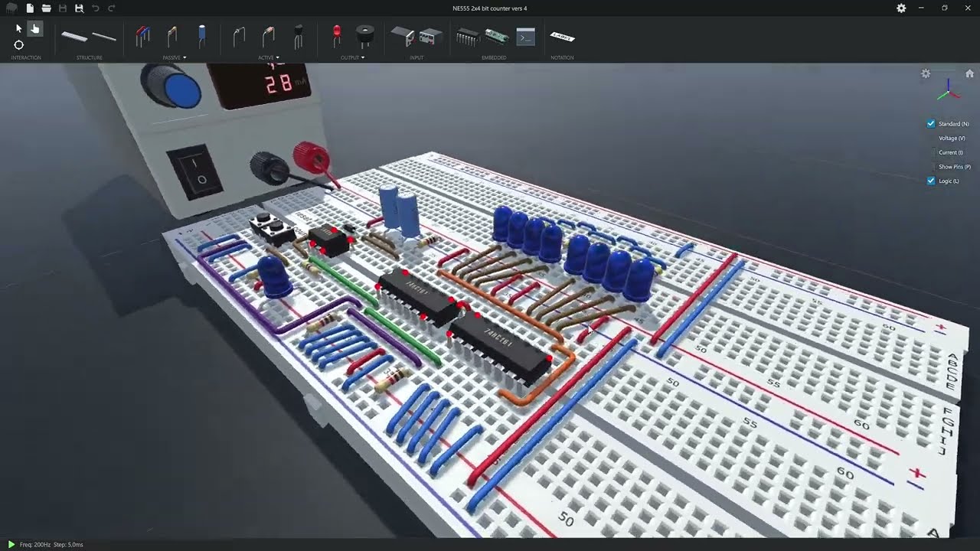Reset camera with the home icon
Image resolution: width=980 pixels, height=551 pixels.
[969, 73]
